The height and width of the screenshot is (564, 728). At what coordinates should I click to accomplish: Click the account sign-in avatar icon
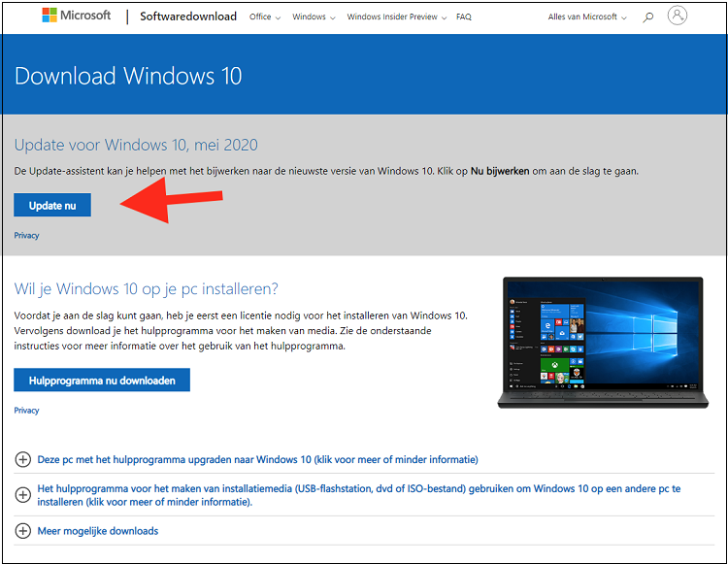click(x=677, y=16)
